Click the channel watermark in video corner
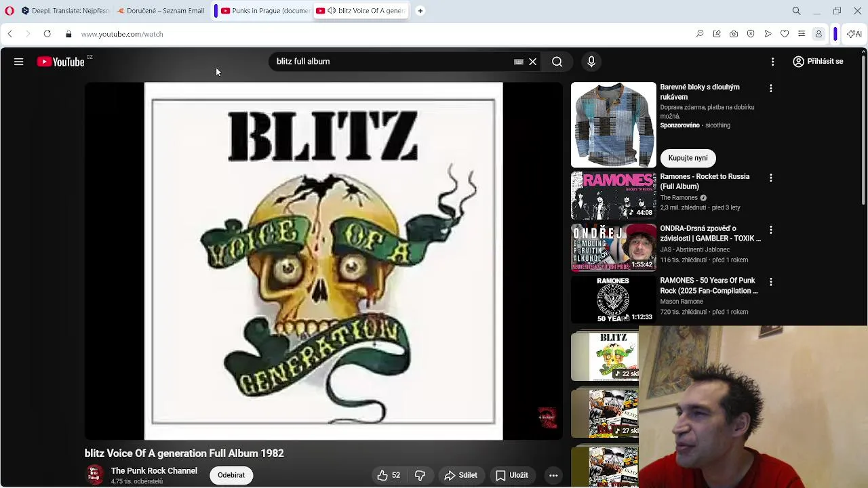The height and width of the screenshot is (488, 868). pyautogui.click(x=547, y=418)
